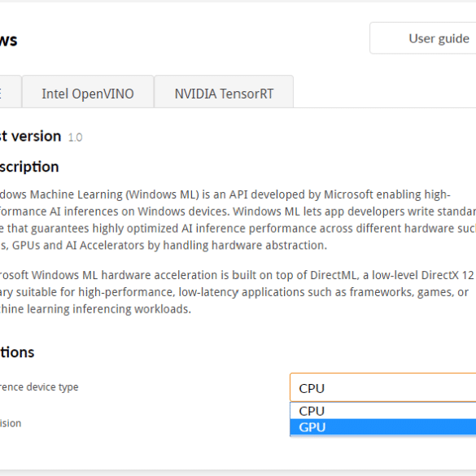Viewport: 476px width, 476px height.
Task: Open the User guide
Action: pos(423,38)
